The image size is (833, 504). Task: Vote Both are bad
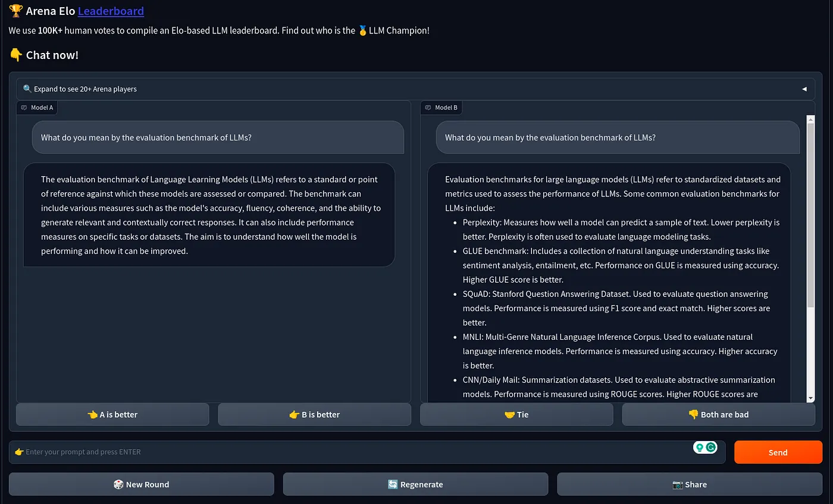(718, 414)
